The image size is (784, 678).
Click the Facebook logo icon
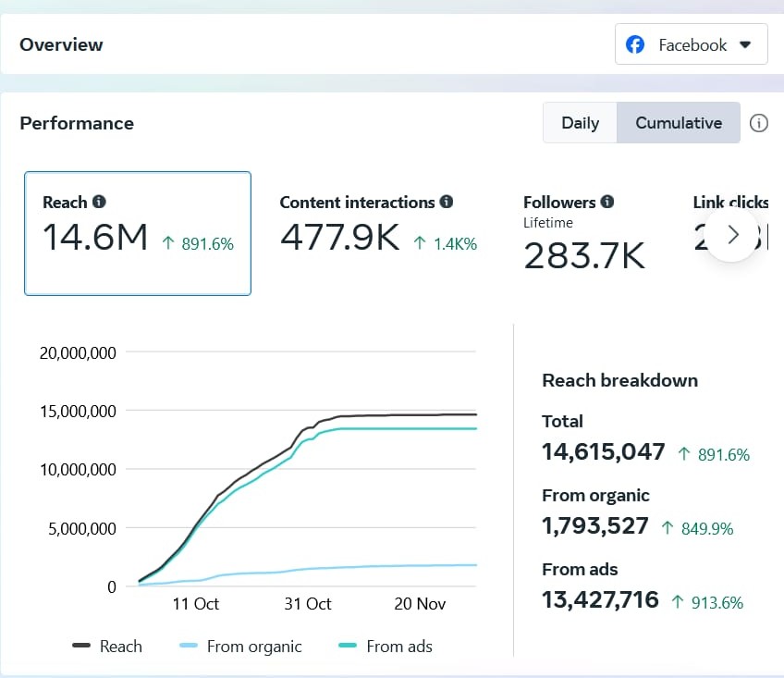pyautogui.click(x=635, y=44)
